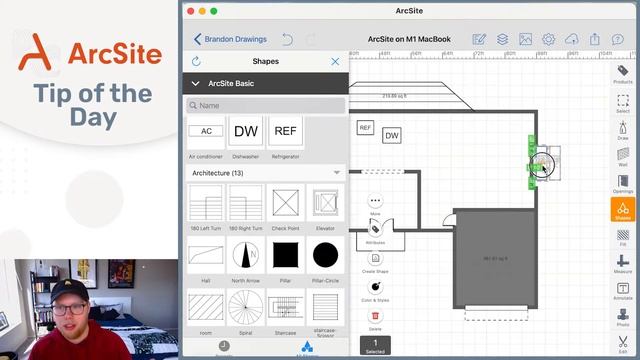Select the 180 Left Turn stair shape

[206, 203]
